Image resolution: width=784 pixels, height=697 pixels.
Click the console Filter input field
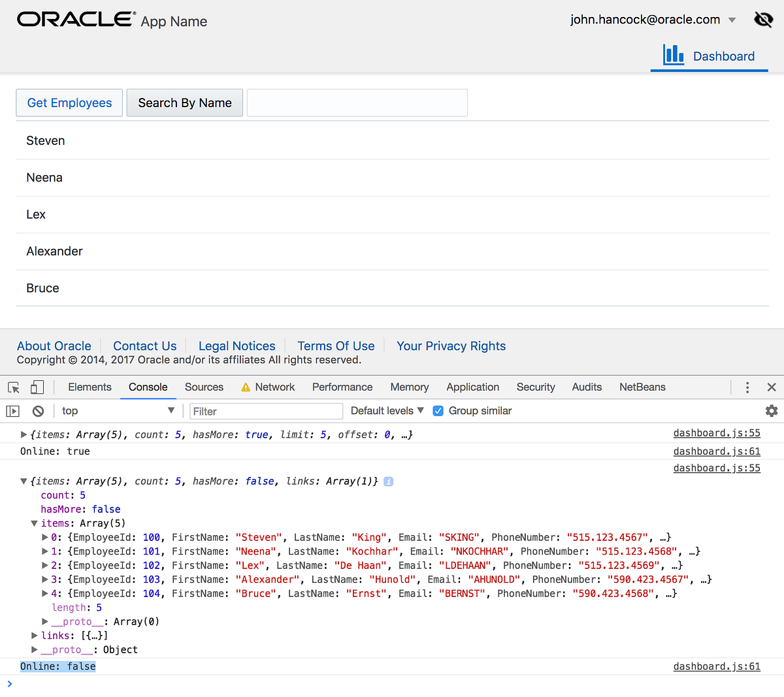pos(266,411)
